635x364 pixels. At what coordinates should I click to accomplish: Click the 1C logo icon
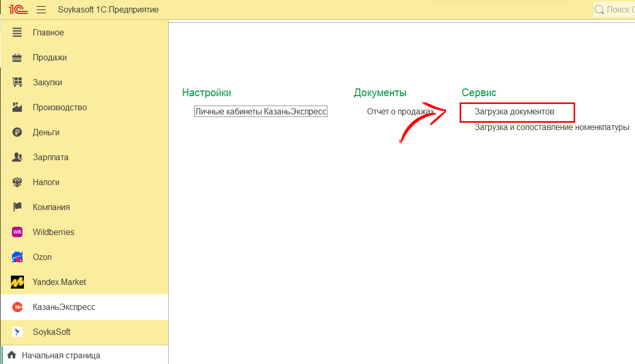(18, 10)
